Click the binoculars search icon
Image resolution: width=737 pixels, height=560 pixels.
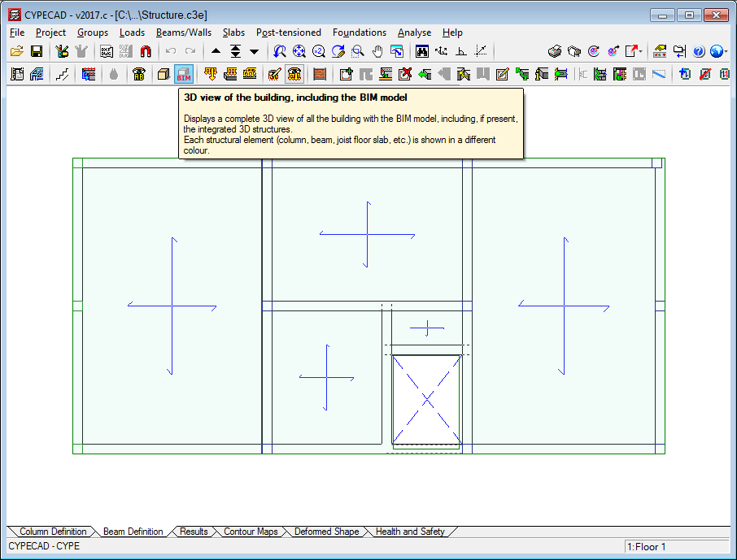[422, 51]
